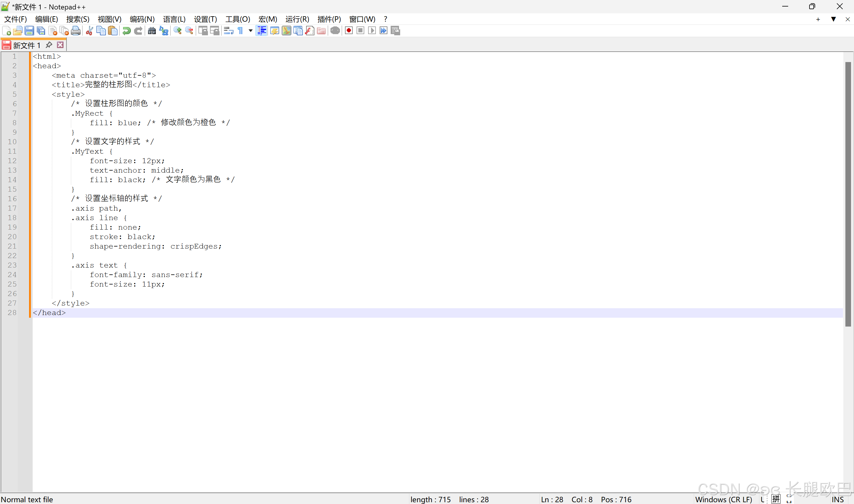Viewport: 854px width, 504px height.
Task: Click the Zoom in magnifier icon
Action: pos(177,31)
